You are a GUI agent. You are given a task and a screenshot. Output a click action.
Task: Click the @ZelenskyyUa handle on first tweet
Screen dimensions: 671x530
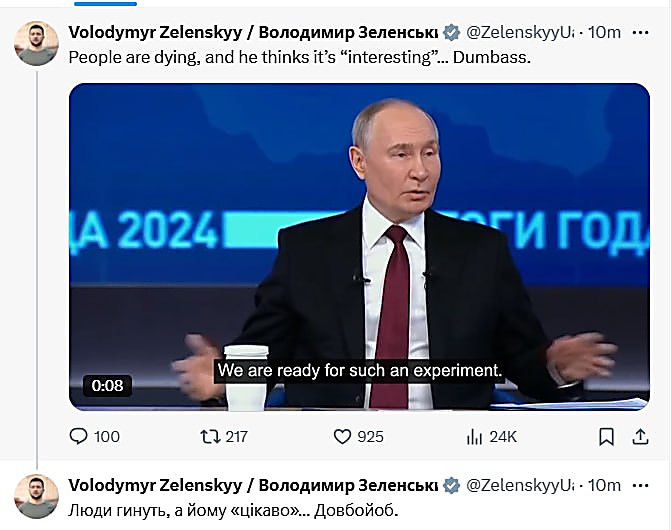click(519, 32)
